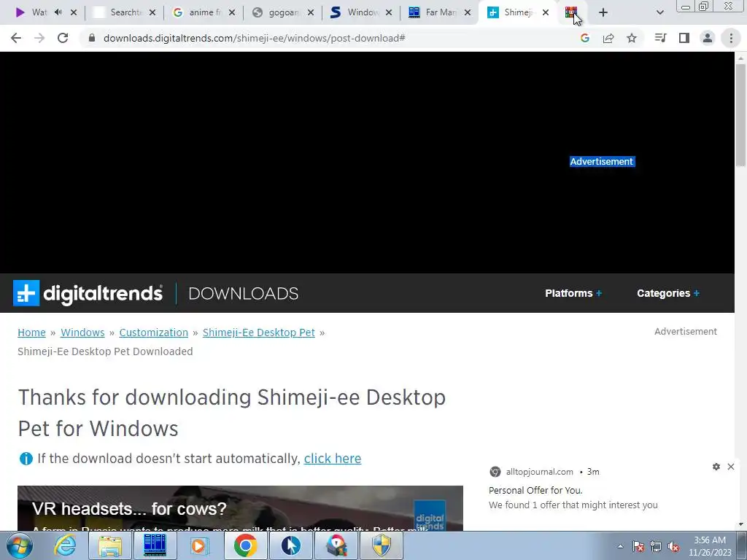Click the 'click here' download link
Screen dimensions: 747x560
pos(333,459)
